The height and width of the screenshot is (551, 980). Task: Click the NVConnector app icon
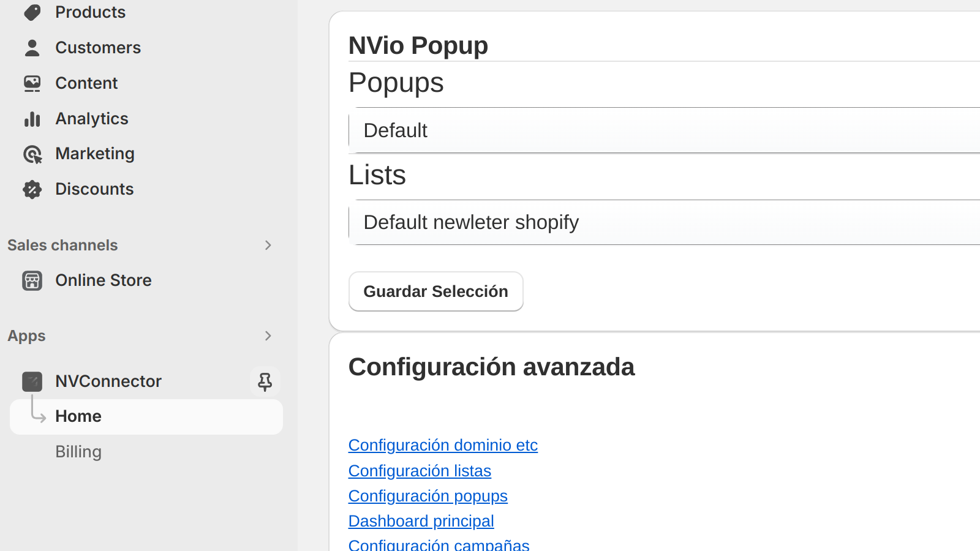pos(32,381)
